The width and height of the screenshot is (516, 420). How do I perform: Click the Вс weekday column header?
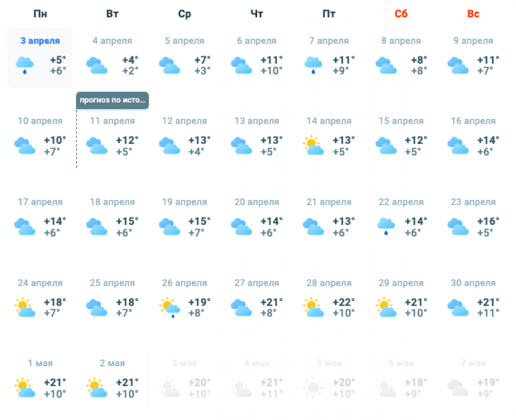[473, 14]
